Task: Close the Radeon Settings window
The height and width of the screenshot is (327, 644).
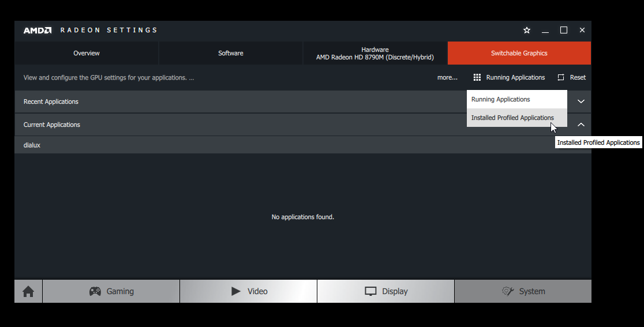Action: click(582, 31)
